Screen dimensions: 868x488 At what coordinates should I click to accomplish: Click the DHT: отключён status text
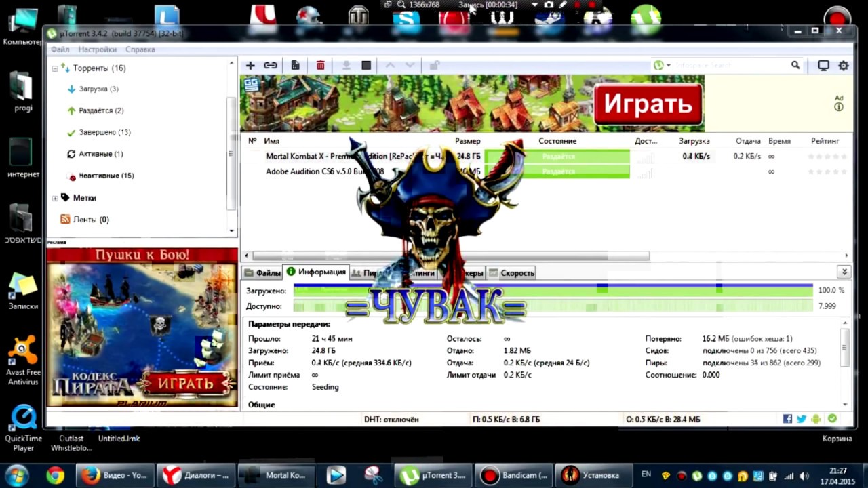[391, 420]
